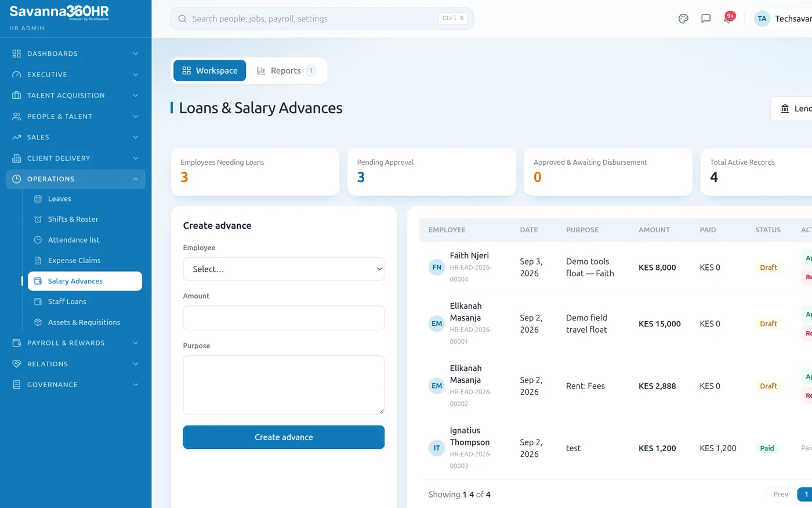The image size is (812, 508).
Task: Click the Sales trend icon
Action: (16, 137)
